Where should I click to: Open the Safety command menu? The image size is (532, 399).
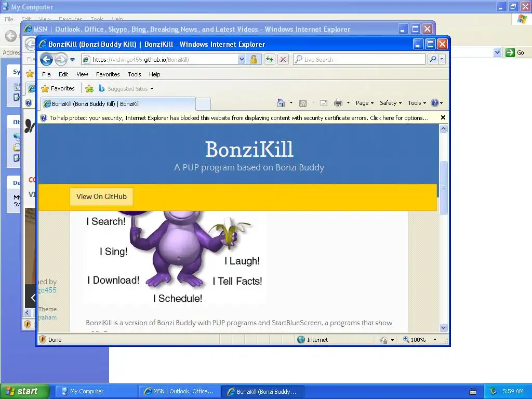point(391,103)
